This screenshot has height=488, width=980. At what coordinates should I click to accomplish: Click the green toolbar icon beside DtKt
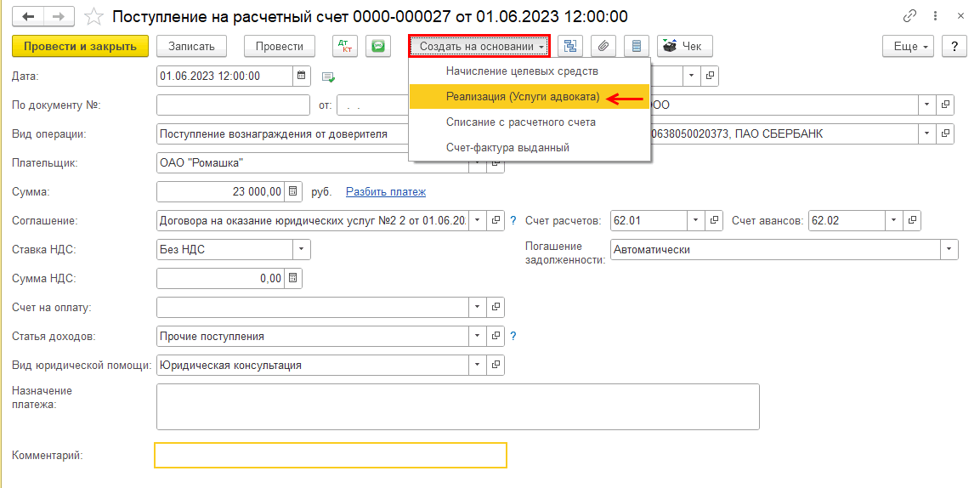pyautogui.click(x=377, y=46)
